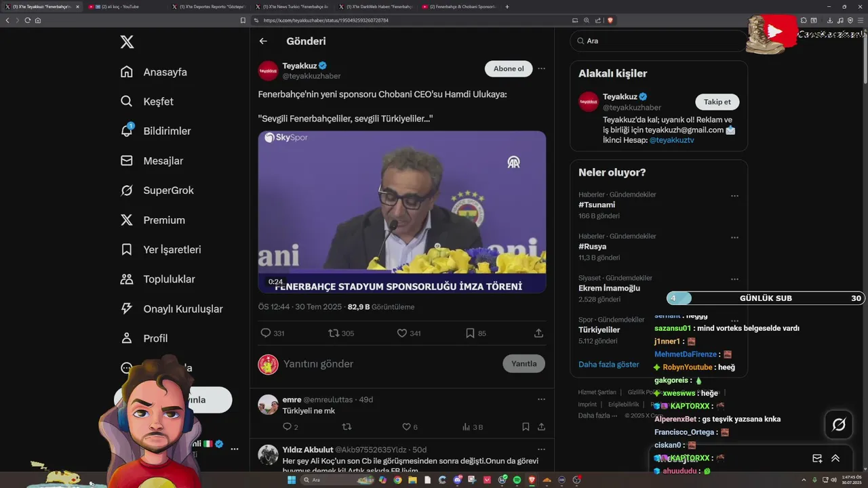
Task: Bookmark emre's comment
Action: tap(526, 427)
